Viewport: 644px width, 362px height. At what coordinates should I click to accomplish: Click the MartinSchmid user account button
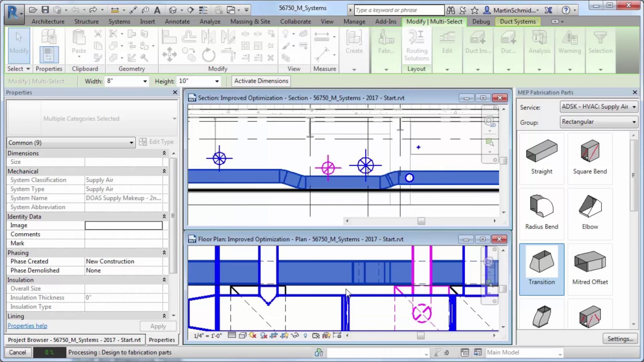512,10
